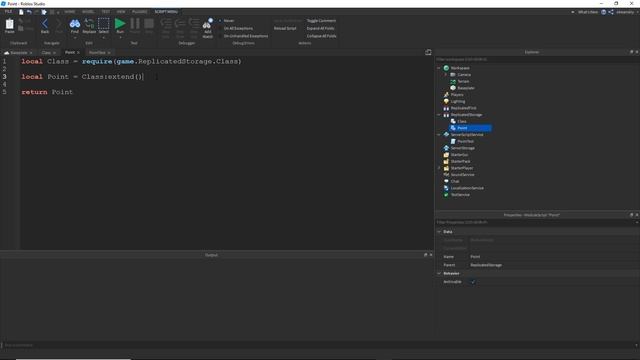Click the LocalizationService icon in Explorer
The width and height of the screenshot is (640, 360).
[x=446, y=188]
